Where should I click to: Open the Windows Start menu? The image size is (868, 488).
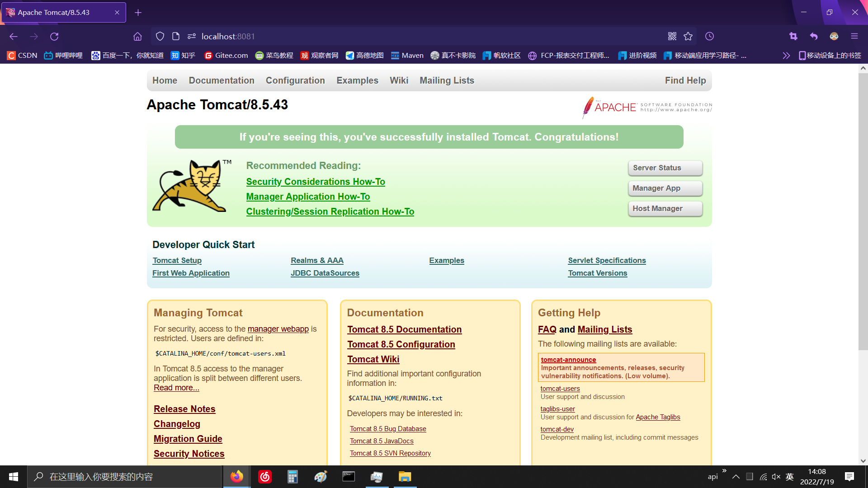click(14, 477)
